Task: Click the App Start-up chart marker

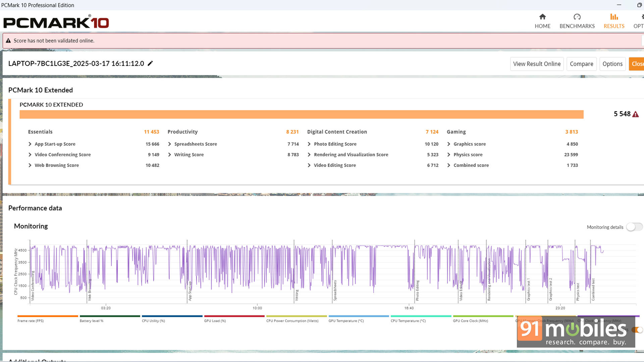Action: (x=190, y=291)
